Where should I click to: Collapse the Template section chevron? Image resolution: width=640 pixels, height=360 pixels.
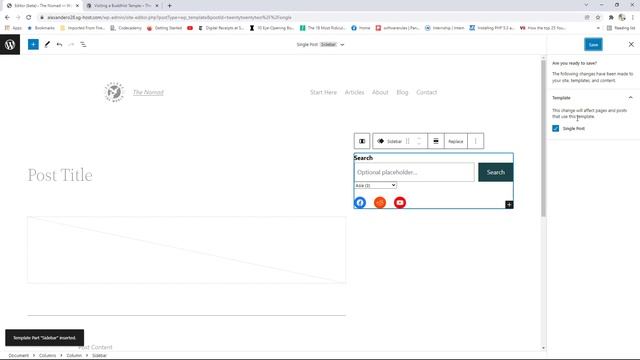631,98
